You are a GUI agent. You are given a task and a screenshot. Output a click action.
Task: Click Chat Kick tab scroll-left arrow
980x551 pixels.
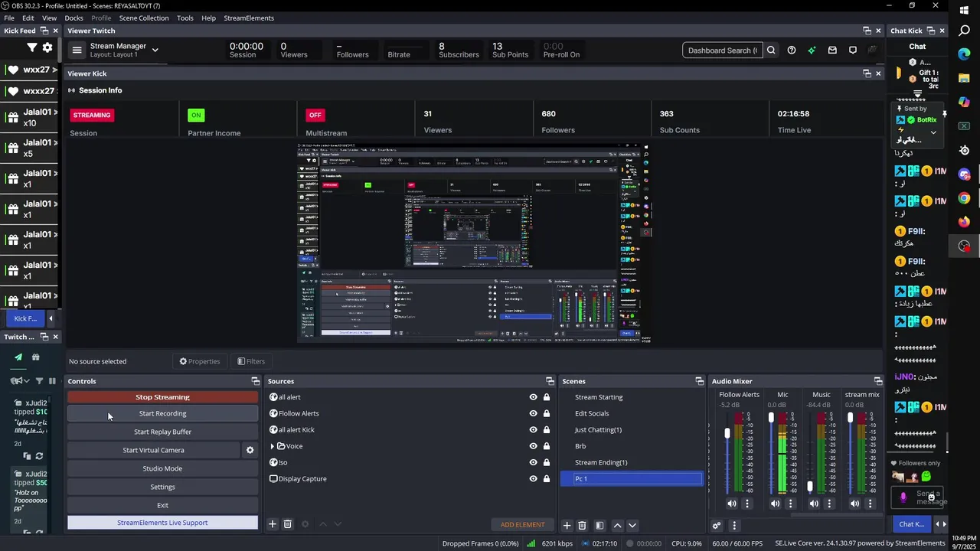pyautogui.click(x=938, y=524)
